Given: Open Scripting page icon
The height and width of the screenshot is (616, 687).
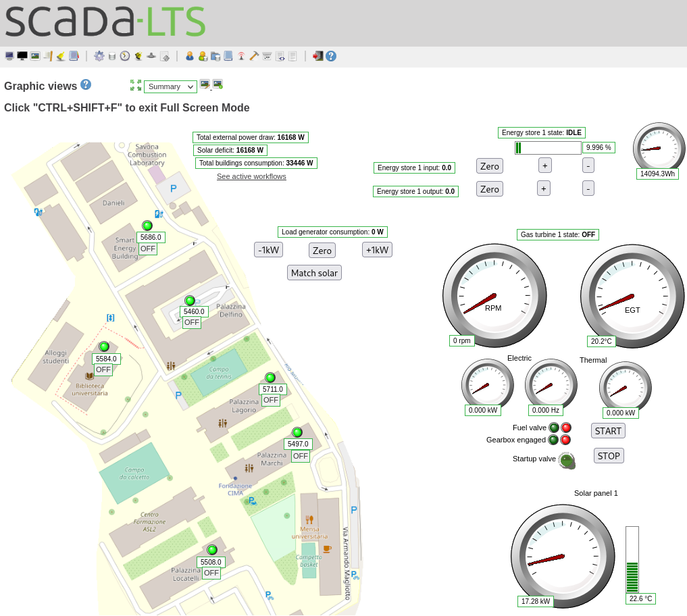Looking at the screenshot, I should (165, 56).
